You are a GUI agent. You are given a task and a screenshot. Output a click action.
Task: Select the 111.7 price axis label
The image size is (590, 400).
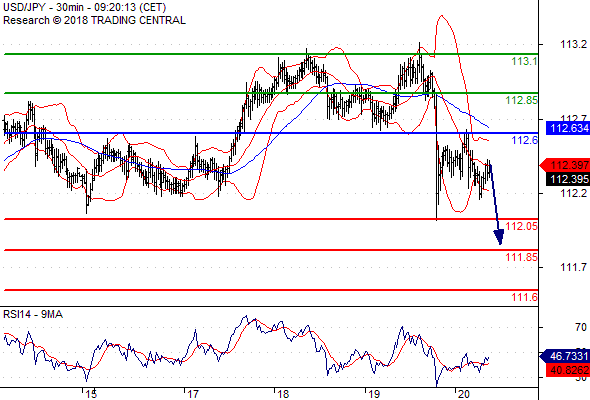[x=573, y=268]
